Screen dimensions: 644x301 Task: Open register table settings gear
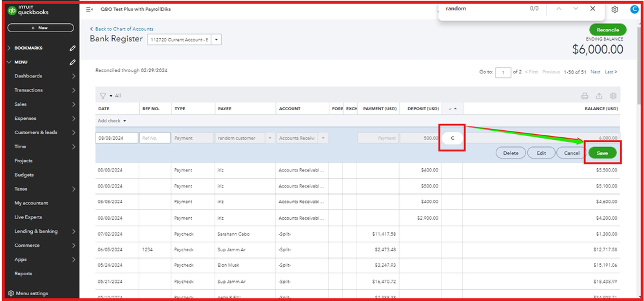tap(613, 96)
